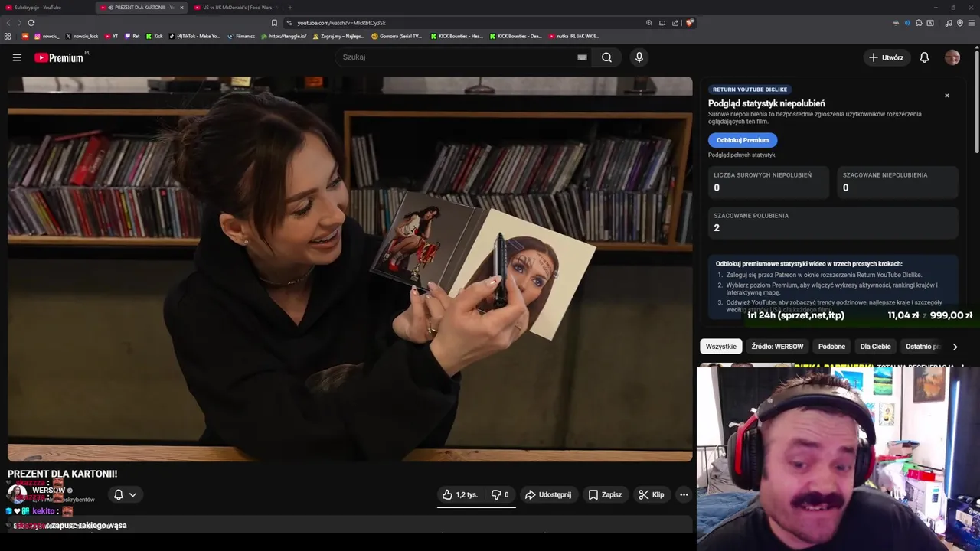Open the https://tanggle.io/ bookmark
980x551 pixels.
pyautogui.click(x=283, y=36)
